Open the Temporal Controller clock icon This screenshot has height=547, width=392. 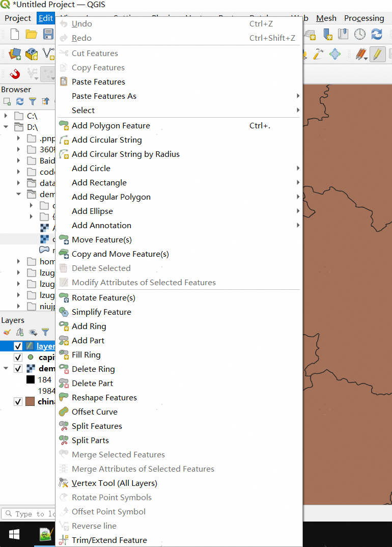(360, 34)
